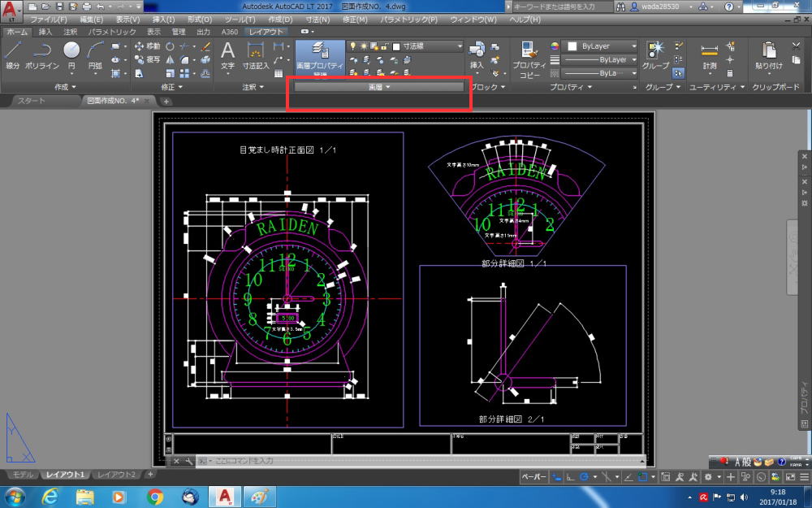Toggle Polar tracking in status bar

click(584, 477)
